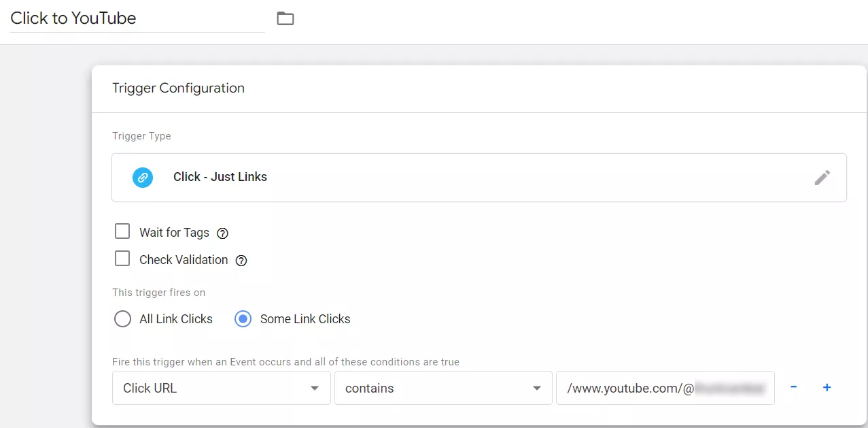Enable the Check Validation checkbox
The width and height of the screenshot is (868, 428).
pos(122,259)
